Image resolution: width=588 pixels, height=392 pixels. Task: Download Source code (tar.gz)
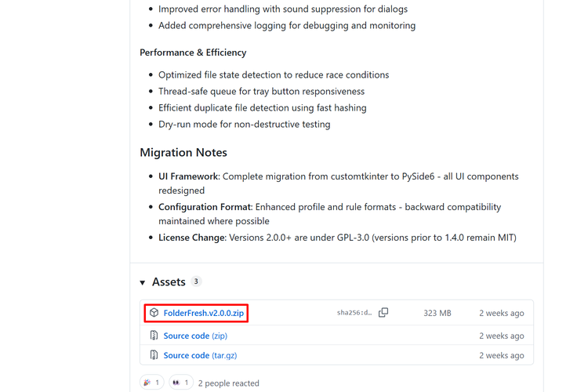pos(200,355)
